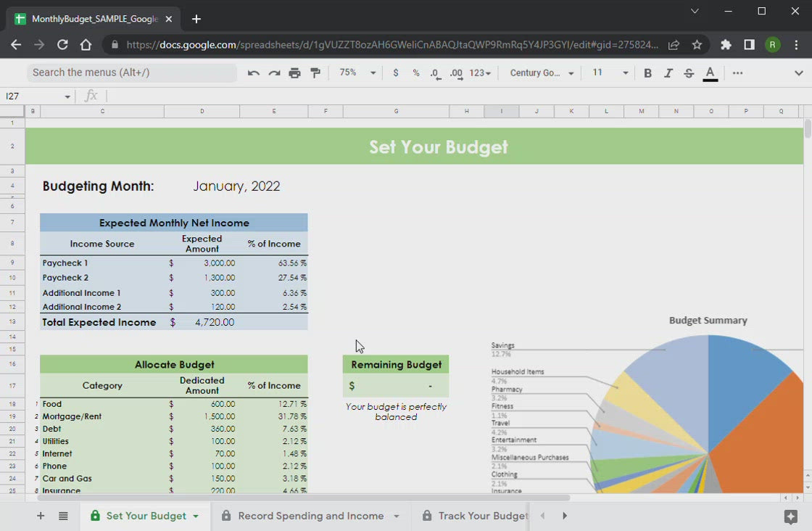Toggle bold formatting
812x531 pixels.
pos(647,73)
